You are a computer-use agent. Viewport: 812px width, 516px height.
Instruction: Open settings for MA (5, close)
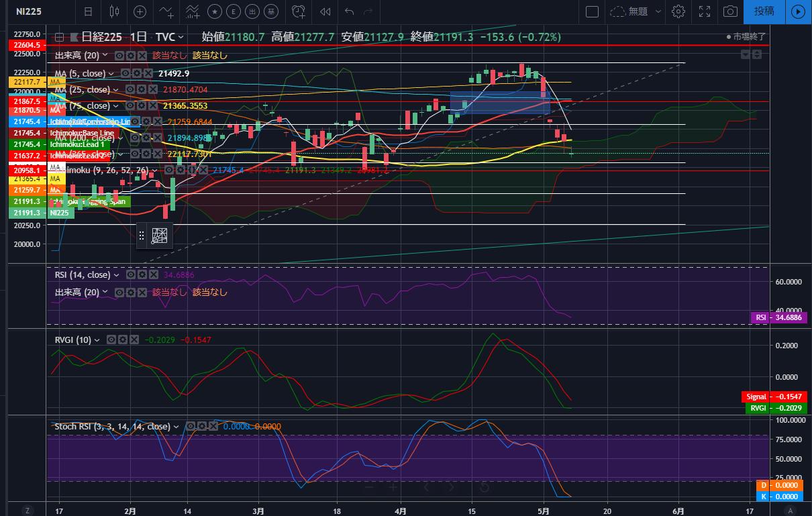tap(138, 73)
